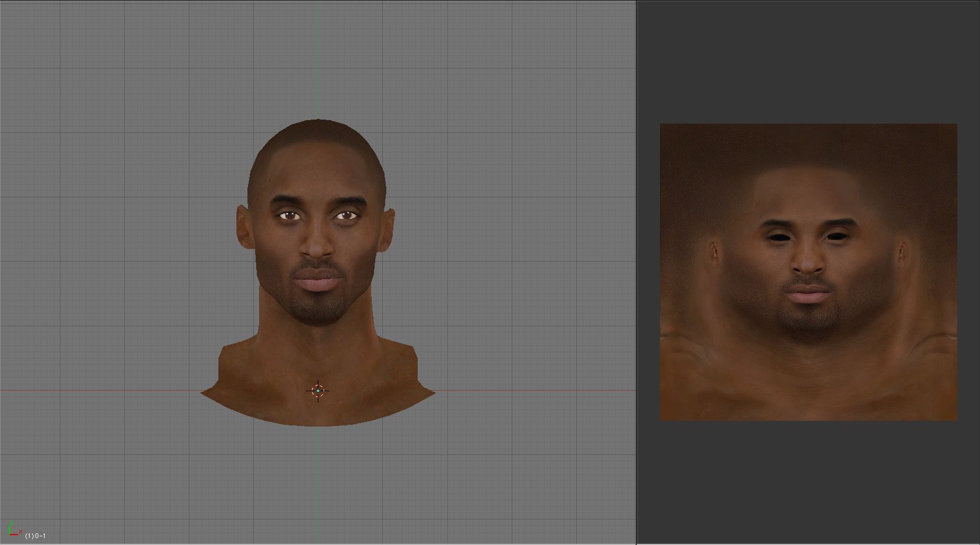Click the left-side eye on the 3D head
The image size is (980, 545).
coord(289,216)
